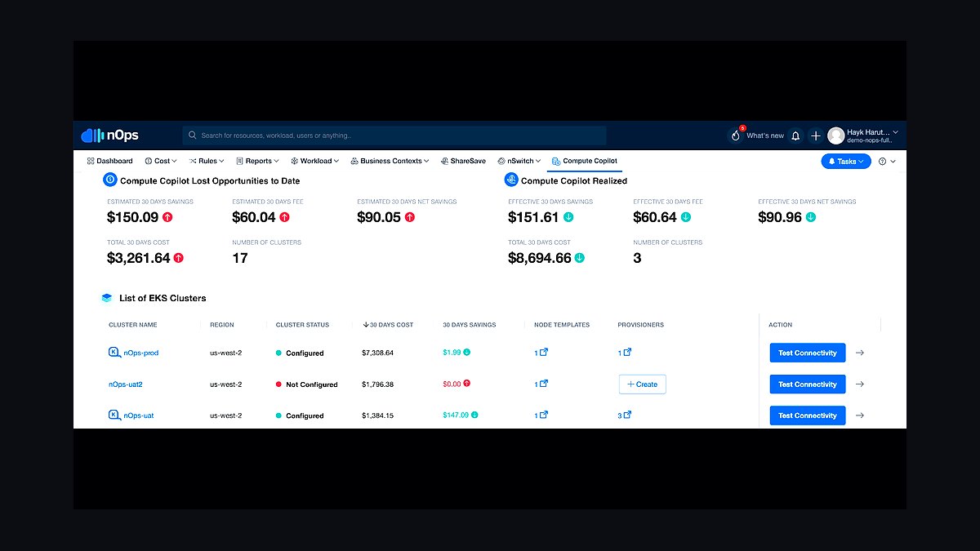Click the arrow icon in nOps-uat2 row
Image resolution: width=980 pixels, height=551 pixels.
point(859,384)
